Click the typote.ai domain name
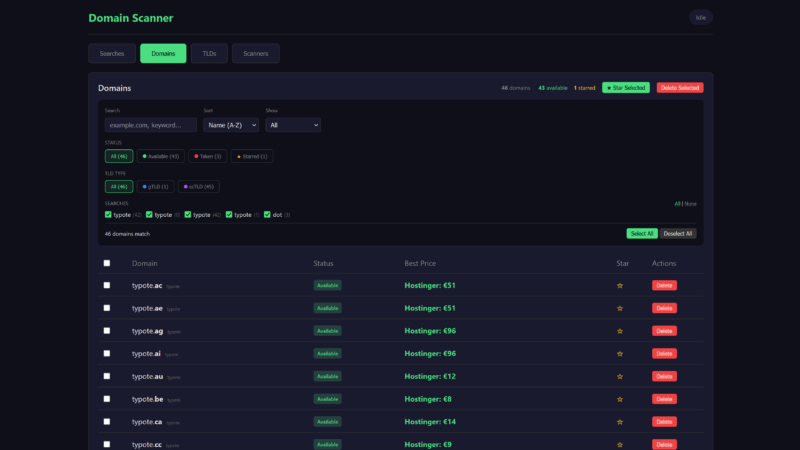The width and height of the screenshot is (800, 450). pyautogui.click(x=146, y=354)
